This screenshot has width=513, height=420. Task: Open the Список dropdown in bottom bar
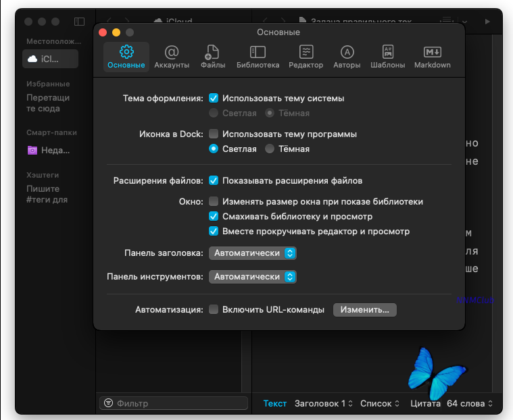[380, 403]
